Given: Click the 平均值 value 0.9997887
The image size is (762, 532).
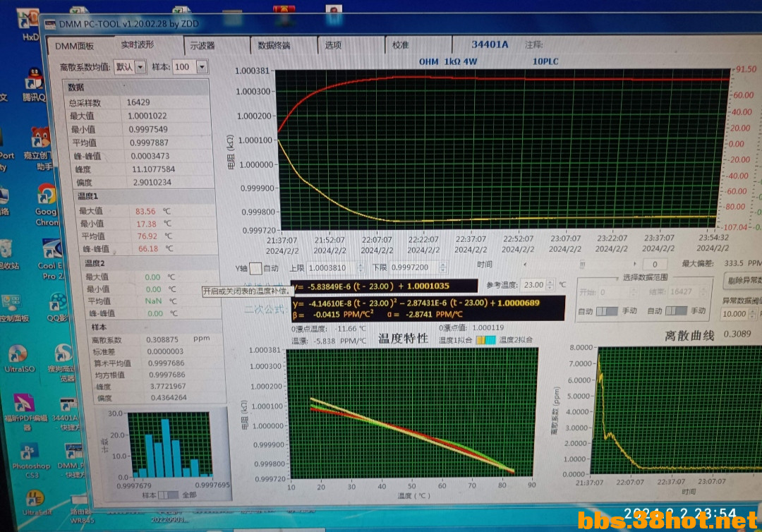Looking at the screenshot, I should (x=149, y=143).
